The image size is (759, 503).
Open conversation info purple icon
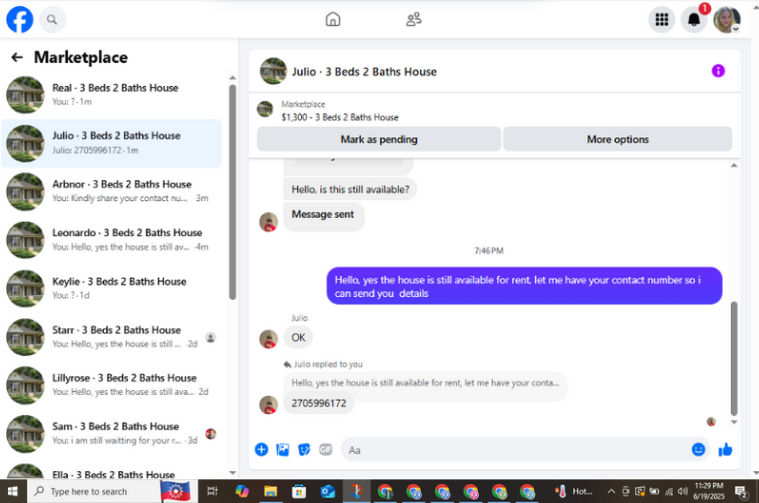pyautogui.click(x=718, y=71)
